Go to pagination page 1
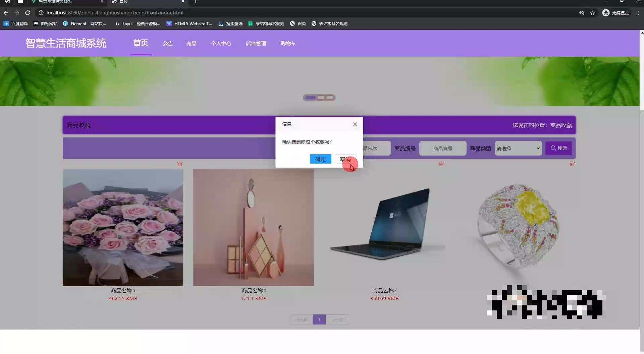The image size is (644, 354). pyautogui.click(x=319, y=319)
